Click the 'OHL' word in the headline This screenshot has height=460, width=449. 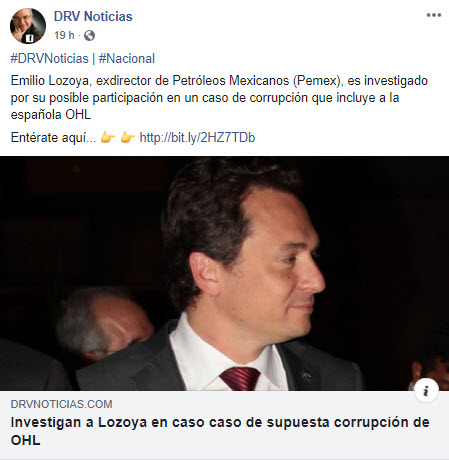click(25, 440)
